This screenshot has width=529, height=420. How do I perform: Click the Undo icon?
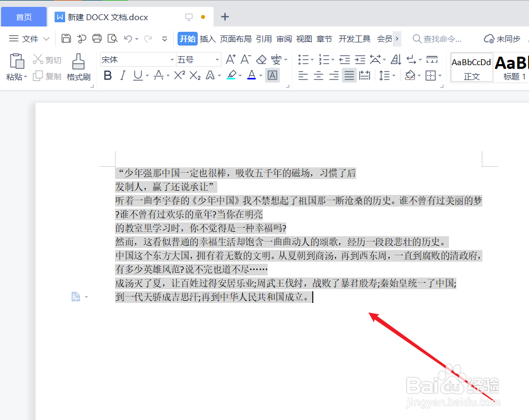pos(127,38)
